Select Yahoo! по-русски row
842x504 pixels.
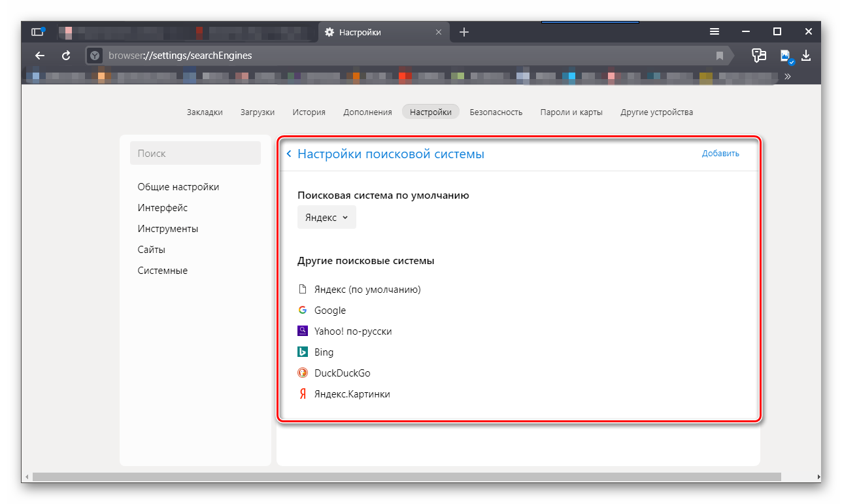coord(345,331)
